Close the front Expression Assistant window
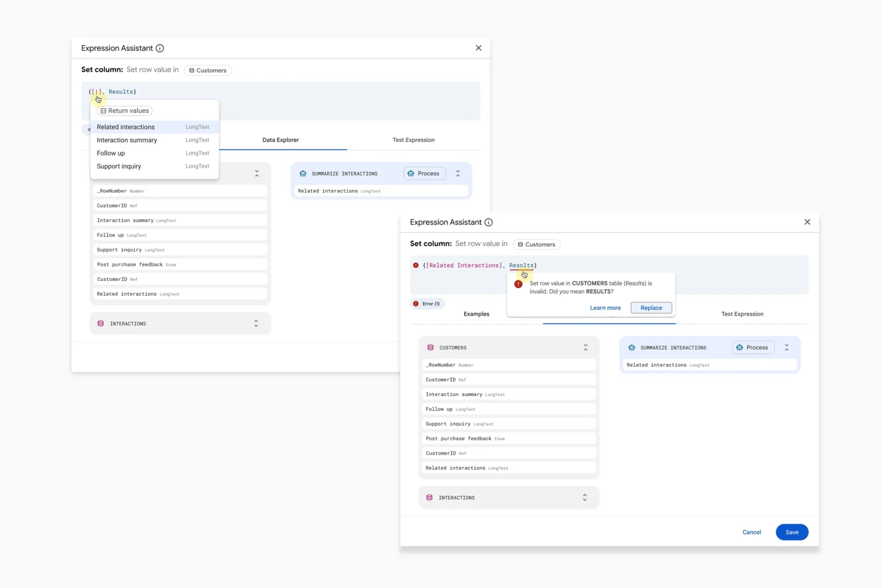882x588 pixels. pyautogui.click(x=807, y=222)
